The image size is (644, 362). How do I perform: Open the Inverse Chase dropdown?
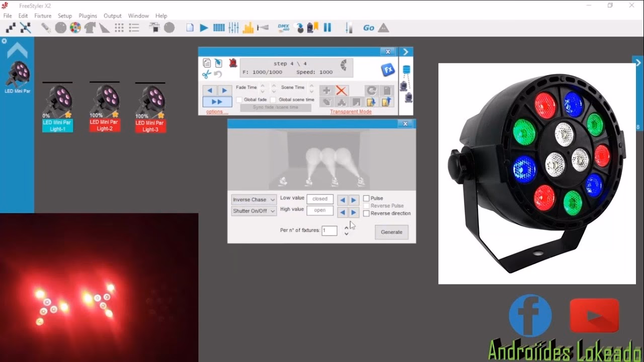(254, 200)
